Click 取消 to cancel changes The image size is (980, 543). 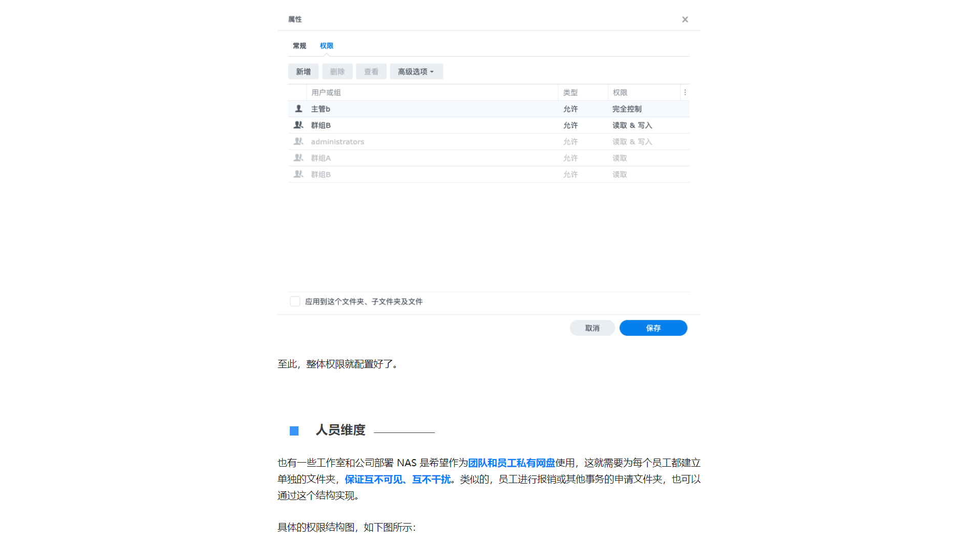(x=592, y=328)
